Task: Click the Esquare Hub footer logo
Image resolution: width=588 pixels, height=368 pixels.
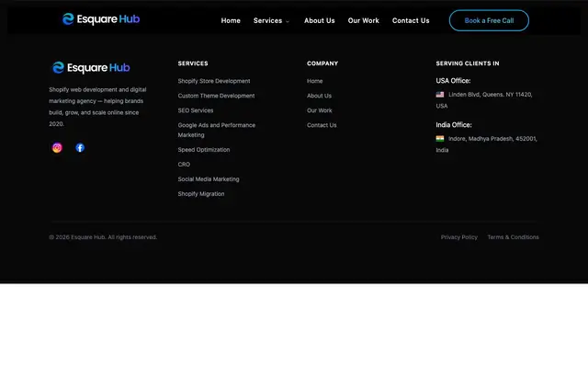Action: click(91, 67)
